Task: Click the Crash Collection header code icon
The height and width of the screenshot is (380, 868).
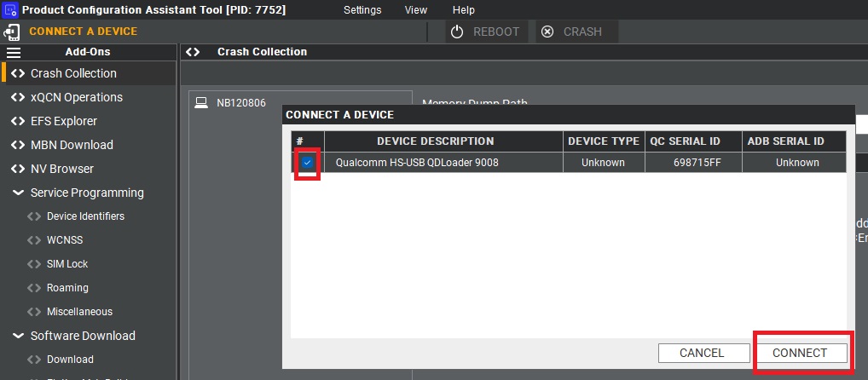Action: click(x=194, y=52)
